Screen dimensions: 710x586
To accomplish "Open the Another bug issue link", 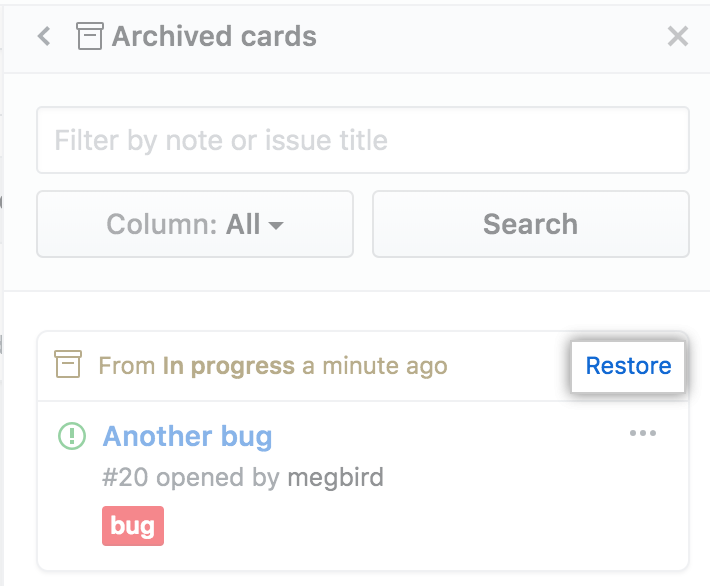I will click(x=187, y=437).
